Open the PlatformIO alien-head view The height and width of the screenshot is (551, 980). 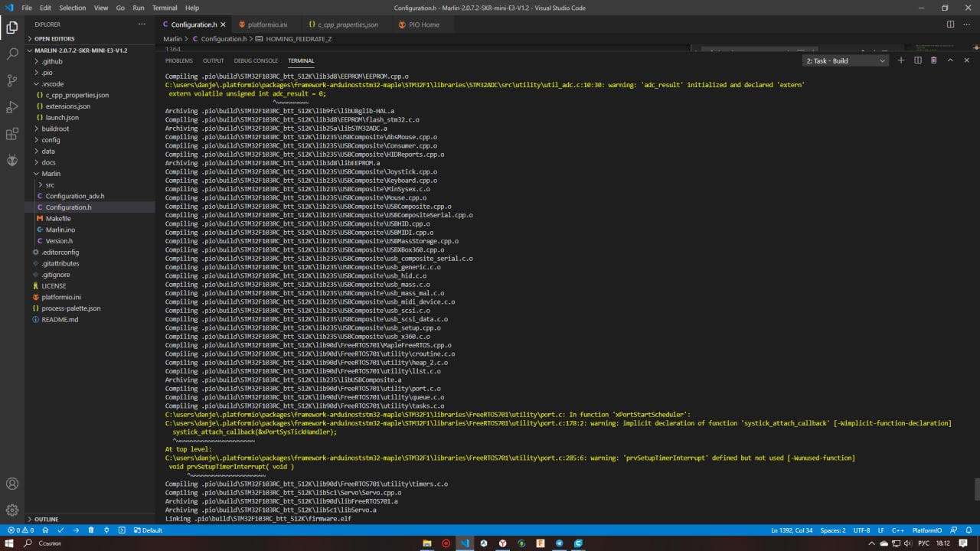pos(12,161)
